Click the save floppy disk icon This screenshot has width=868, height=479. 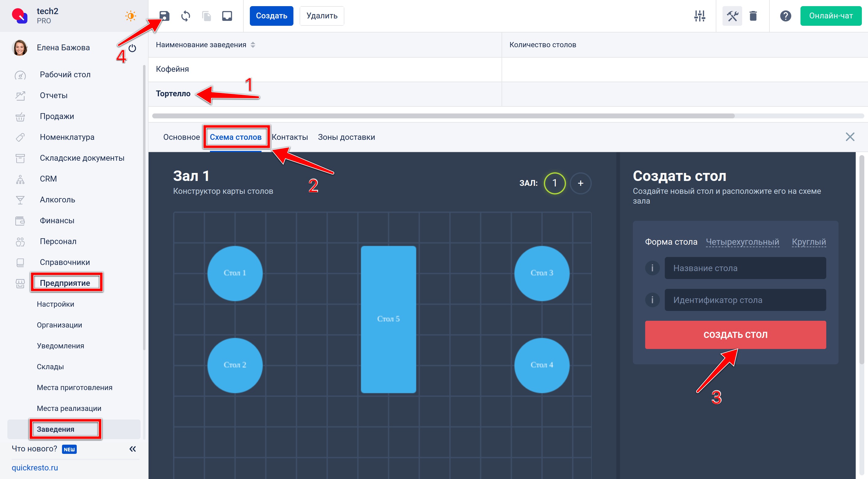(164, 16)
